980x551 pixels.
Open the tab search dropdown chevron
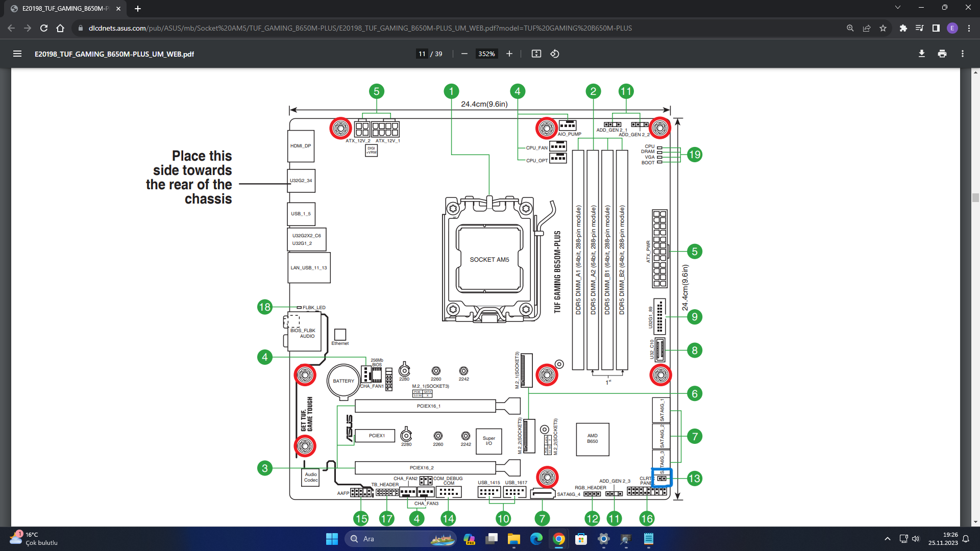tap(897, 7)
